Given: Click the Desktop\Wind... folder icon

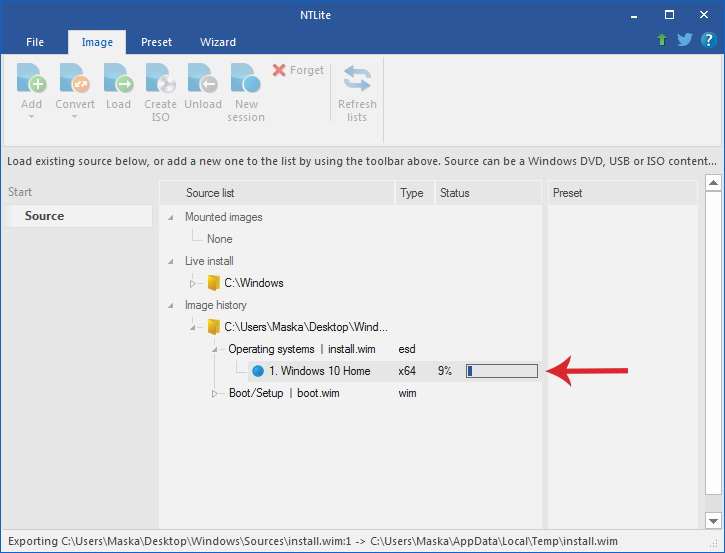Looking at the screenshot, I should point(214,326).
